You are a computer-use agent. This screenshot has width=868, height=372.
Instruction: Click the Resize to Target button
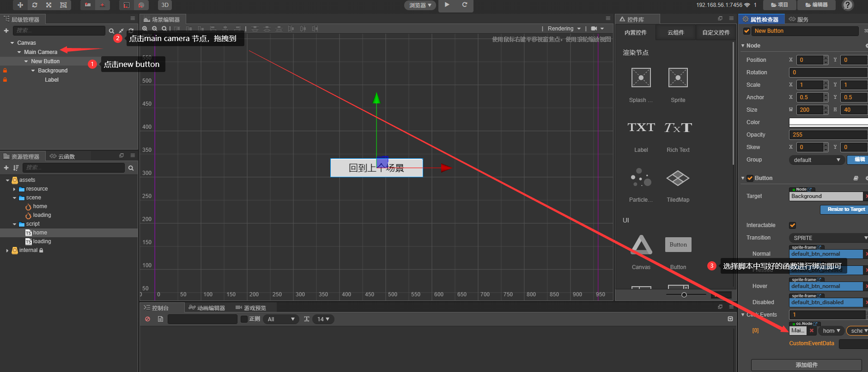[x=844, y=210]
